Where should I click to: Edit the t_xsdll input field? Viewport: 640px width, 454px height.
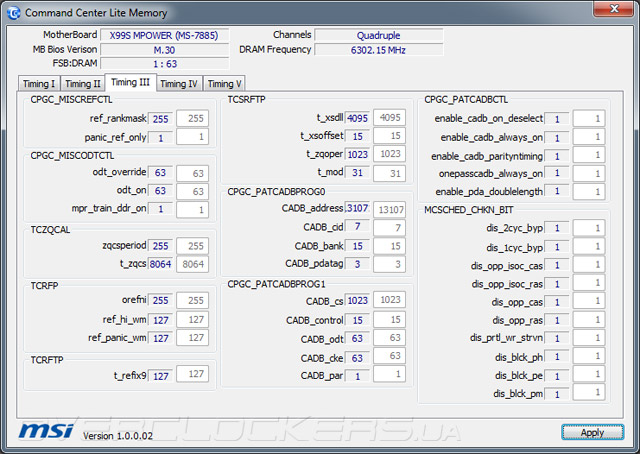point(389,118)
